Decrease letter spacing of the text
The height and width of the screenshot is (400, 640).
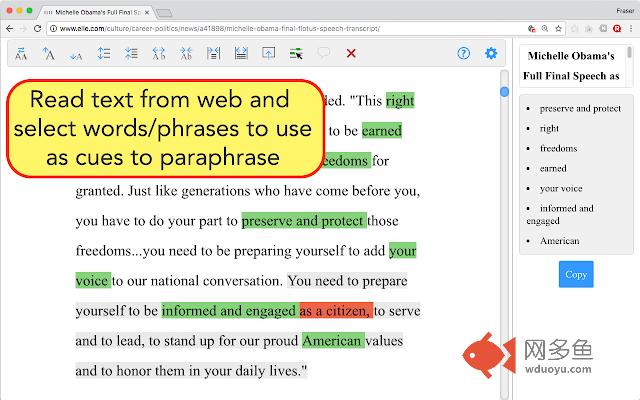coord(185,54)
